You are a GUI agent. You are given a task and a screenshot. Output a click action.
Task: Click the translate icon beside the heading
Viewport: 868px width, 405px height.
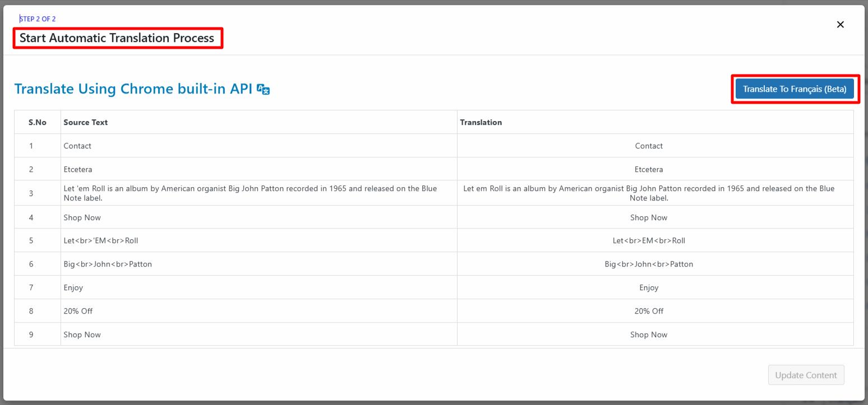[263, 89]
